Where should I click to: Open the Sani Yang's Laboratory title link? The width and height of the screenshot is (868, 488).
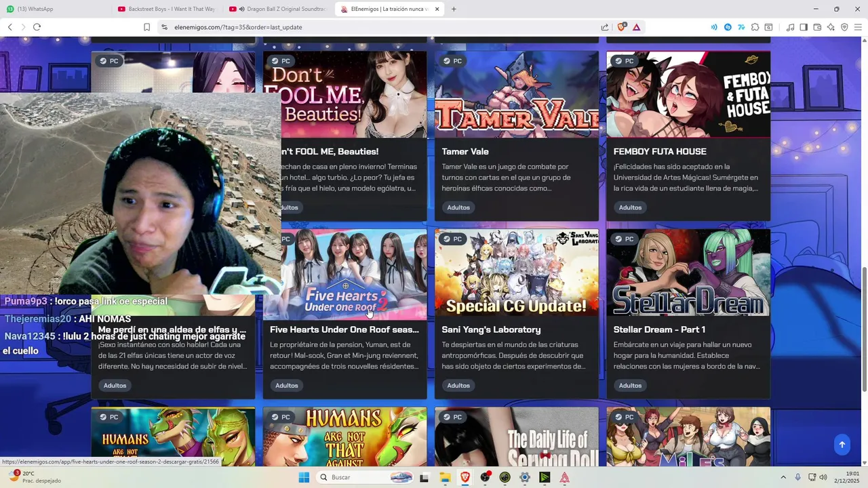[491, 329]
